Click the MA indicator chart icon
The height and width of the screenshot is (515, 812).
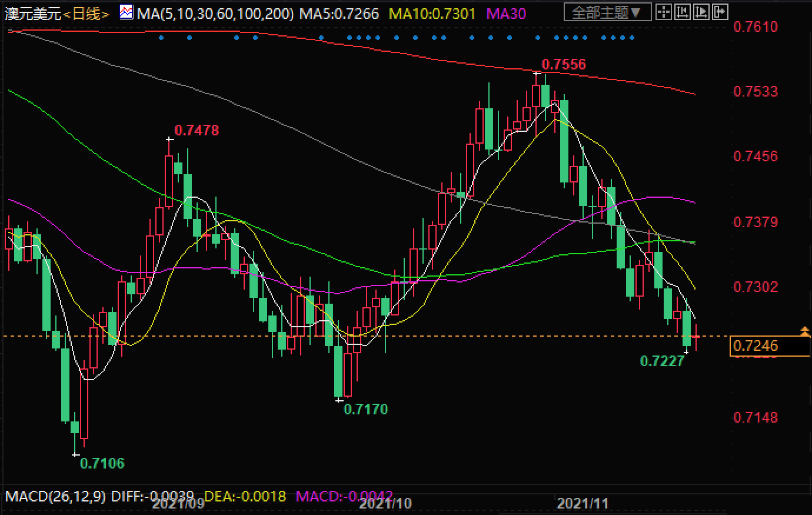coord(126,12)
